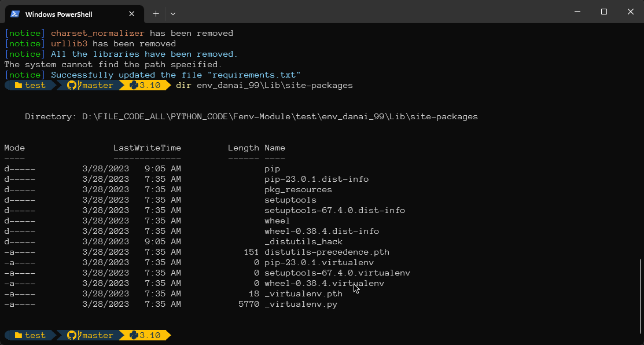644x345 pixels.
Task: Minimize the terminal window
Action: pyautogui.click(x=577, y=12)
